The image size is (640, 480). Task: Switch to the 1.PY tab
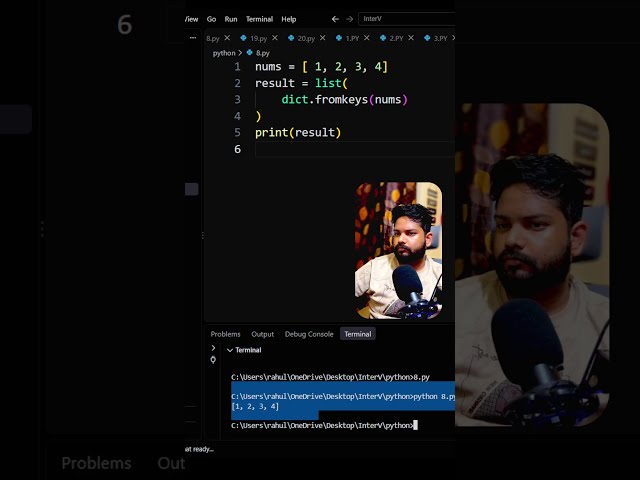(x=352, y=38)
